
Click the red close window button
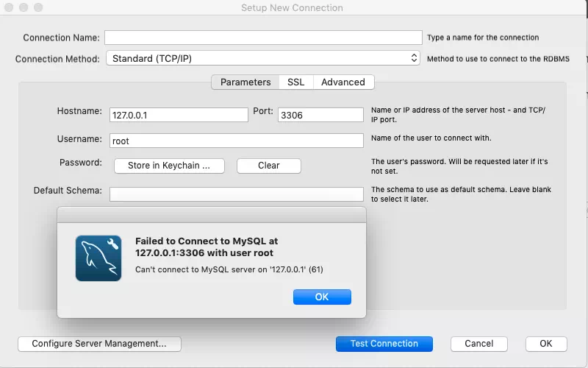[x=9, y=7]
